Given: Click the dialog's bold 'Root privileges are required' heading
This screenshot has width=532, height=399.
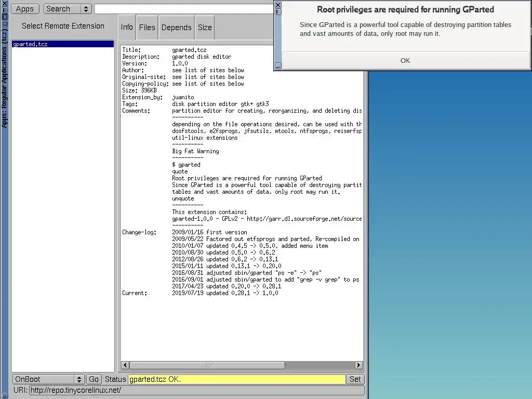Looking at the screenshot, I should 405,9.
